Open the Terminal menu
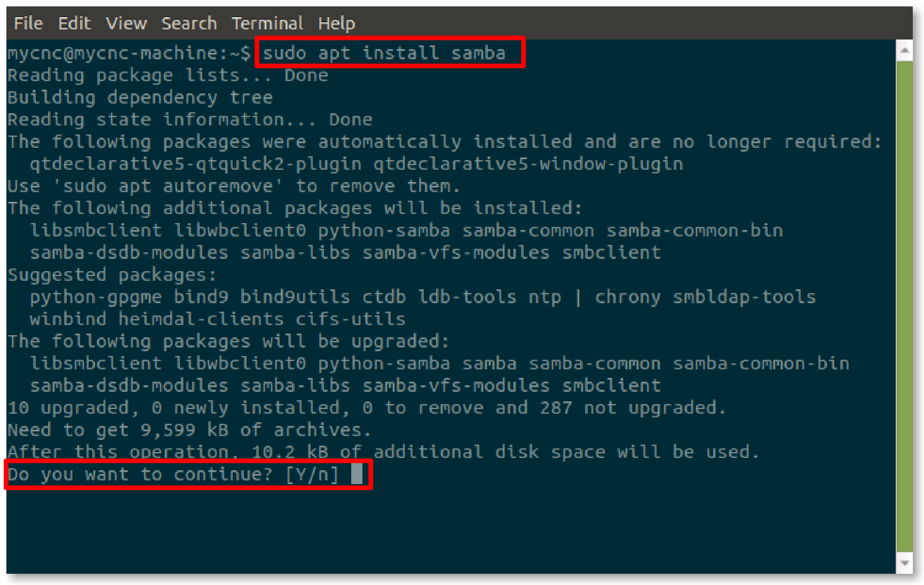This screenshot has width=924, height=585. point(267,23)
